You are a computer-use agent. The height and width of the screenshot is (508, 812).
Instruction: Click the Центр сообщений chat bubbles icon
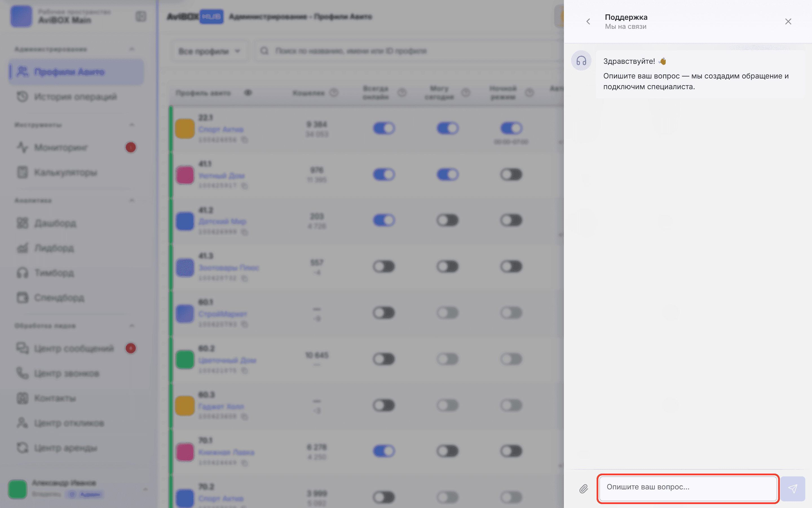tap(23, 348)
